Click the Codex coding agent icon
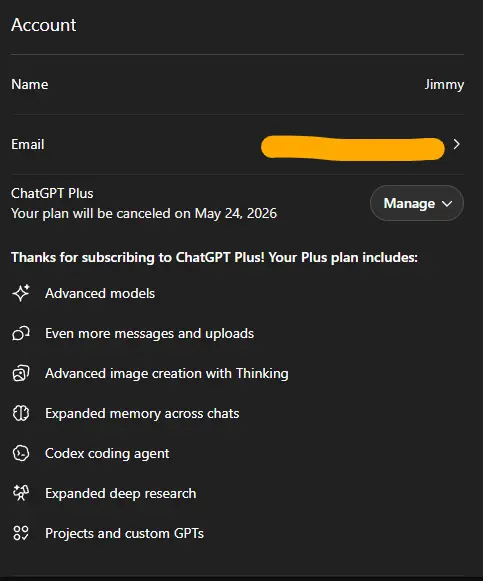Screen dimensions: 483x581 point(21,453)
